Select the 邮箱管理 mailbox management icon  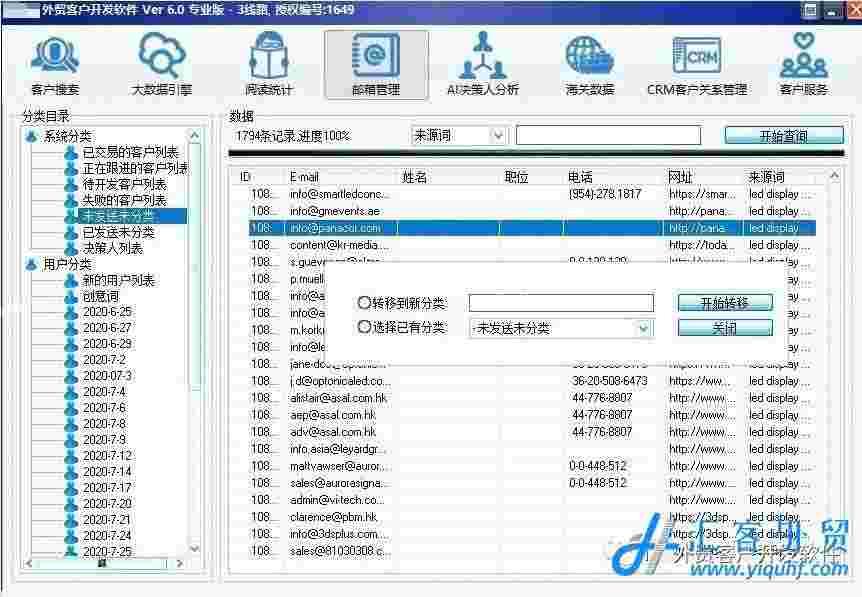(x=376, y=64)
